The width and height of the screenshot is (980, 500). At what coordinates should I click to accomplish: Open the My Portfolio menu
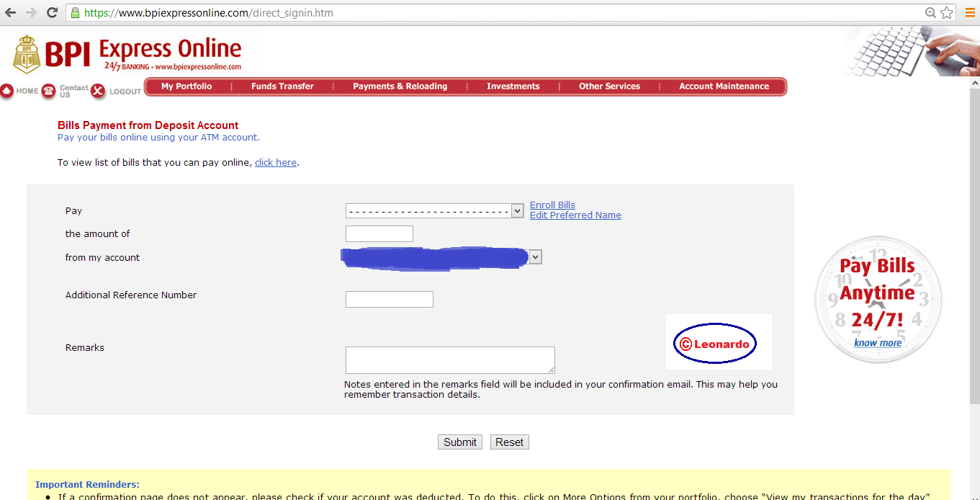(x=186, y=86)
